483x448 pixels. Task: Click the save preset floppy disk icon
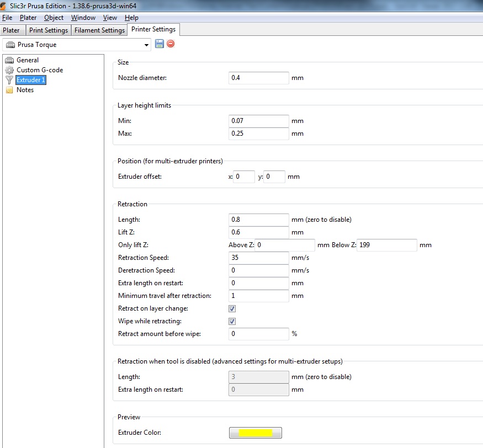[x=160, y=44]
